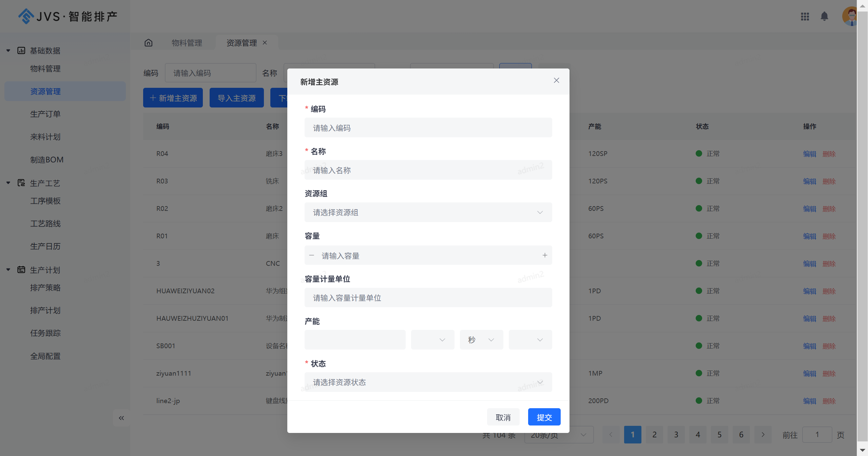Switch to the 物料管理 tab
Screen dimensions: 868x456
187,43
